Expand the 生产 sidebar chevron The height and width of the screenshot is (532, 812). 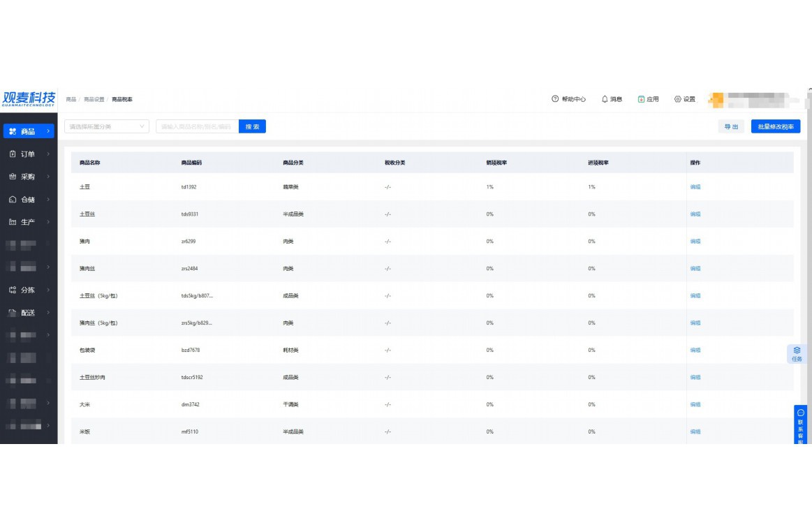(x=48, y=222)
